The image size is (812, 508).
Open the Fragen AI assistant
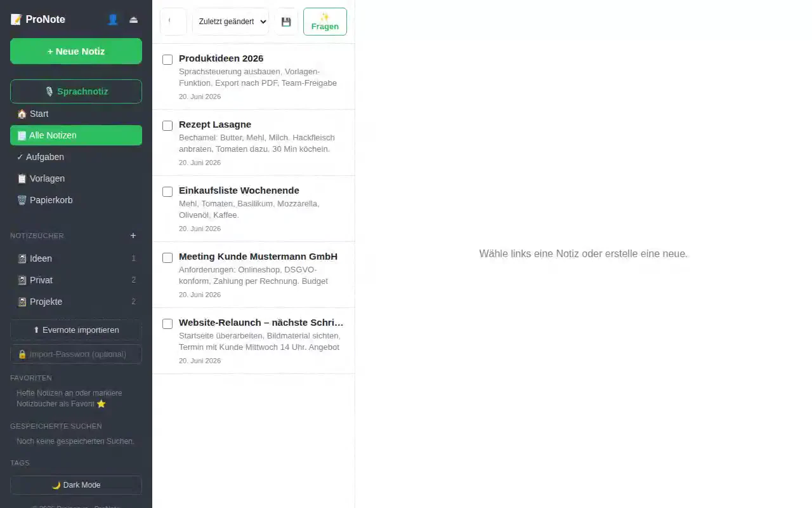325,22
